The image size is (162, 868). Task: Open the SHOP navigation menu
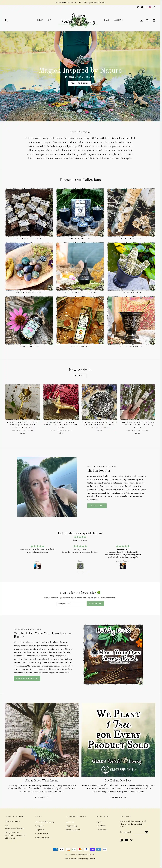click(x=40, y=20)
